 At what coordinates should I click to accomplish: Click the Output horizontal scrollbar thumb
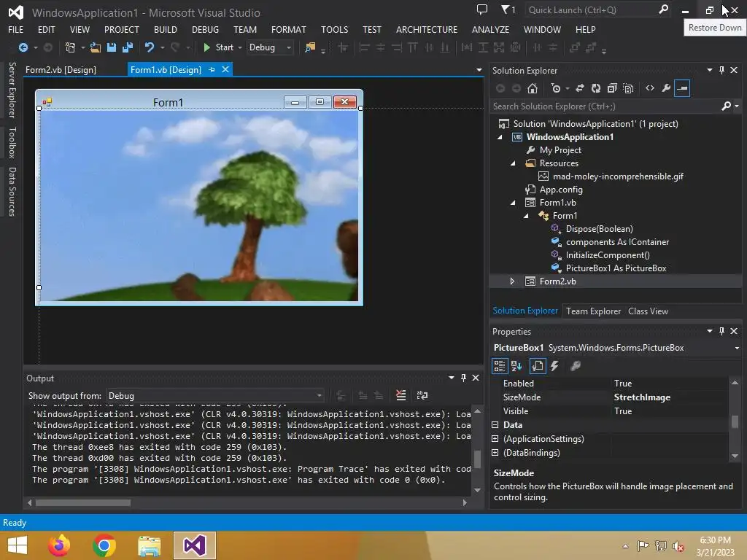coord(82,502)
